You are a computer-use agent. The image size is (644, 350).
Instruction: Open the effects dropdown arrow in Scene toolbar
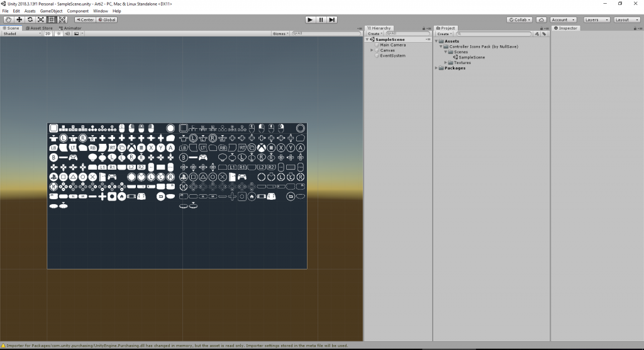[x=82, y=34]
